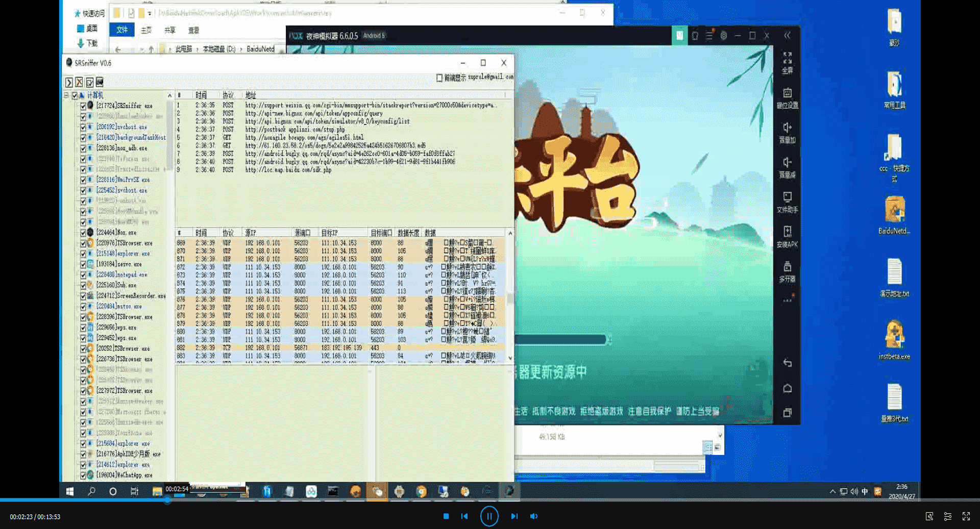Click the Android back arrow in Nox sidebar
Image resolution: width=980 pixels, height=529 pixels.
(787, 363)
